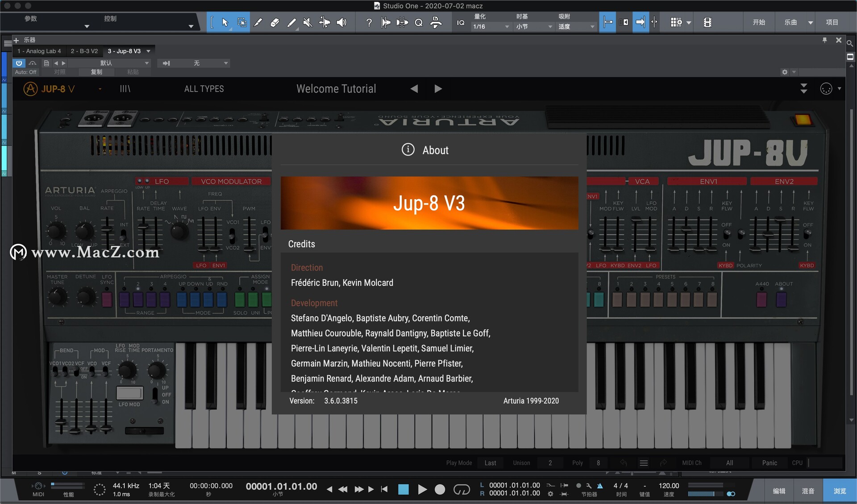Select the Mute tool
857x504 pixels.
click(x=308, y=22)
